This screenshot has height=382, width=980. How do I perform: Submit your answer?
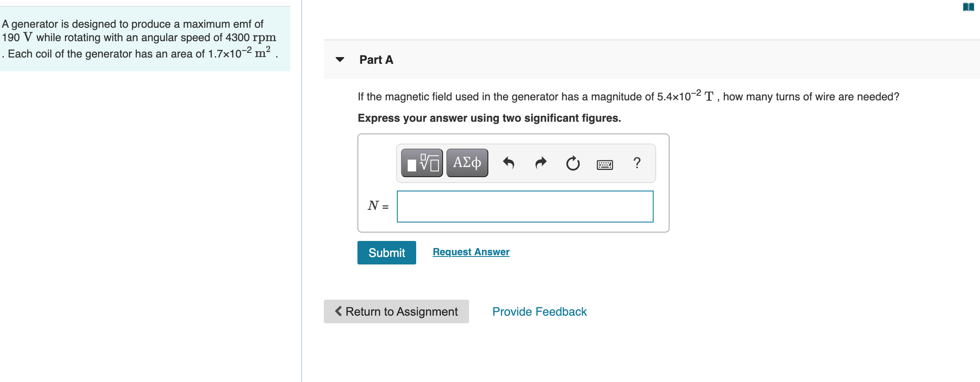(x=386, y=252)
